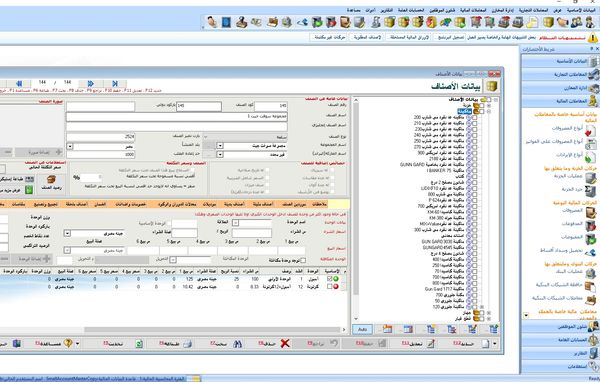Click the units table horizontal scrollbar
Screen dimensions: 600x382
point(212,330)
